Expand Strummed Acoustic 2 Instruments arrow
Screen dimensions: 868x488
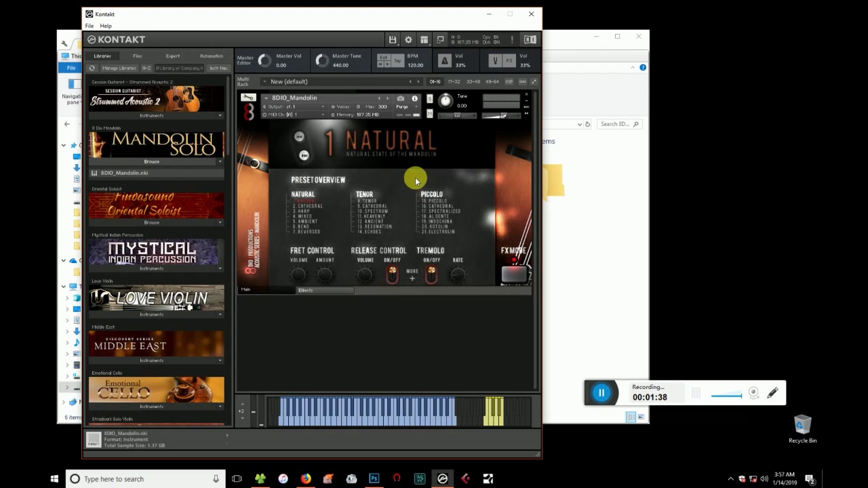pos(220,116)
